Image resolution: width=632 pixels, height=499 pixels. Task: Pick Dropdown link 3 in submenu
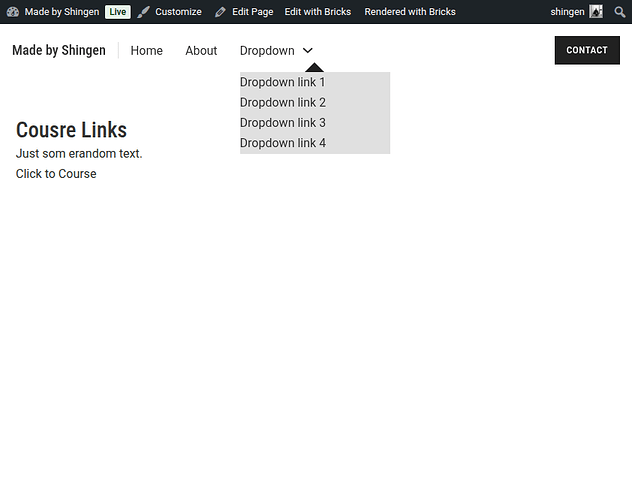[x=283, y=123]
